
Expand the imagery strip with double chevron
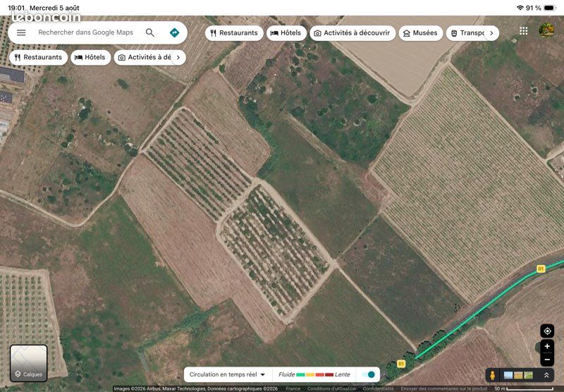click(x=546, y=375)
